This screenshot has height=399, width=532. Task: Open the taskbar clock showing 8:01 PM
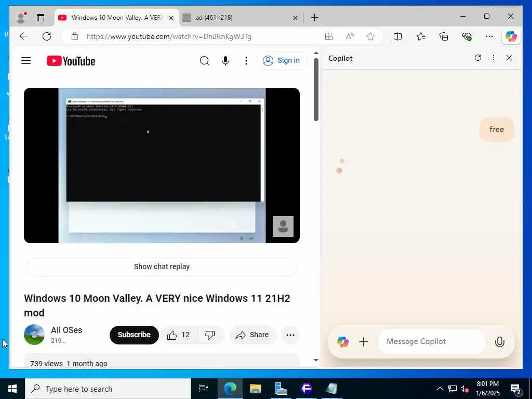pos(488,389)
